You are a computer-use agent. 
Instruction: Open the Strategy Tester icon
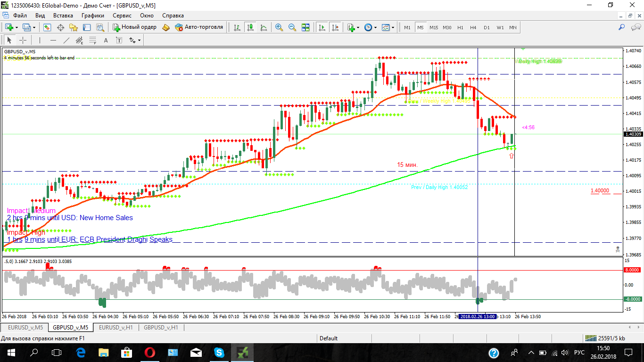click(100, 27)
